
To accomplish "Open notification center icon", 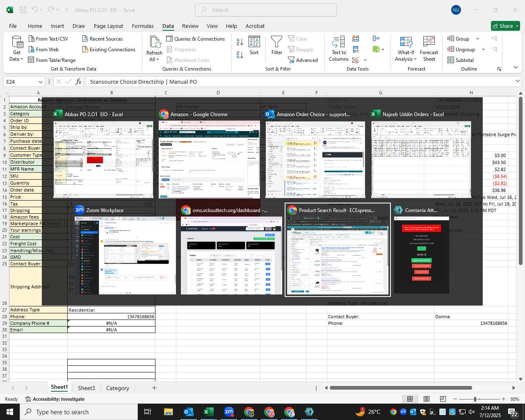I will point(513,412).
